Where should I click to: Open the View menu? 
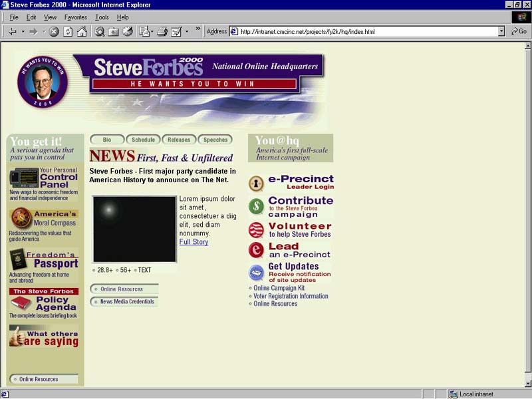coord(51,17)
